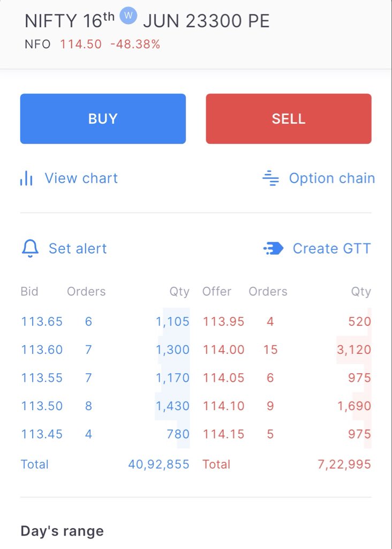The height and width of the screenshot is (549, 392).
Task: Select offer price 114.00
Action: coord(223,350)
